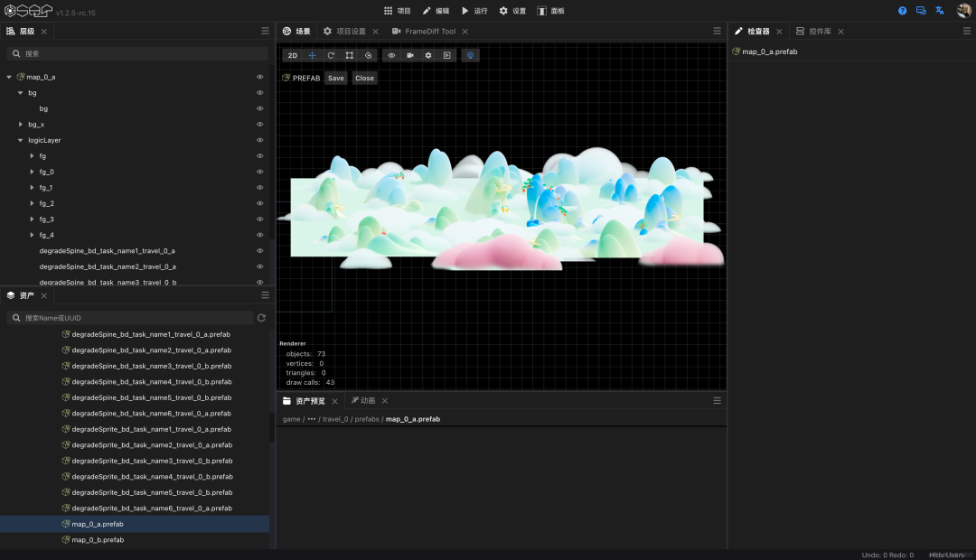Screen dimensions: 976x560
Task: Expand the fg_3 tree node
Action: (x=32, y=219)
